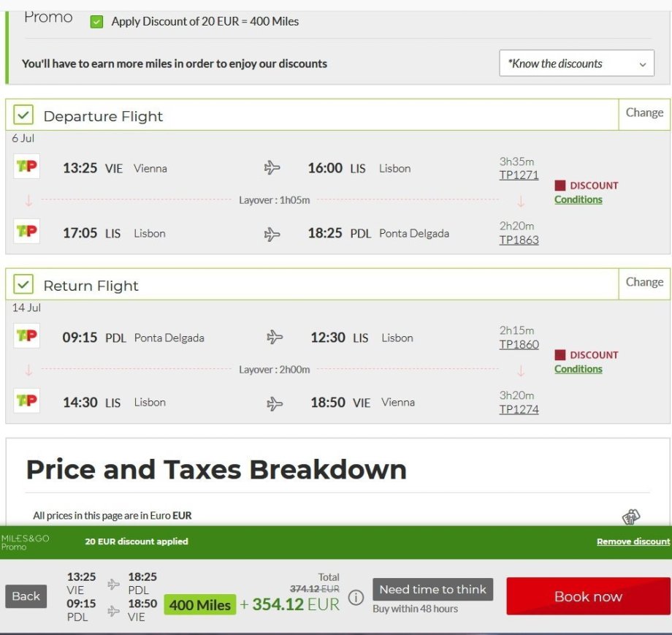Toggle the Return Flight checkbox
Viewport: 672px width, 635px height.
[x=24, y=285]
